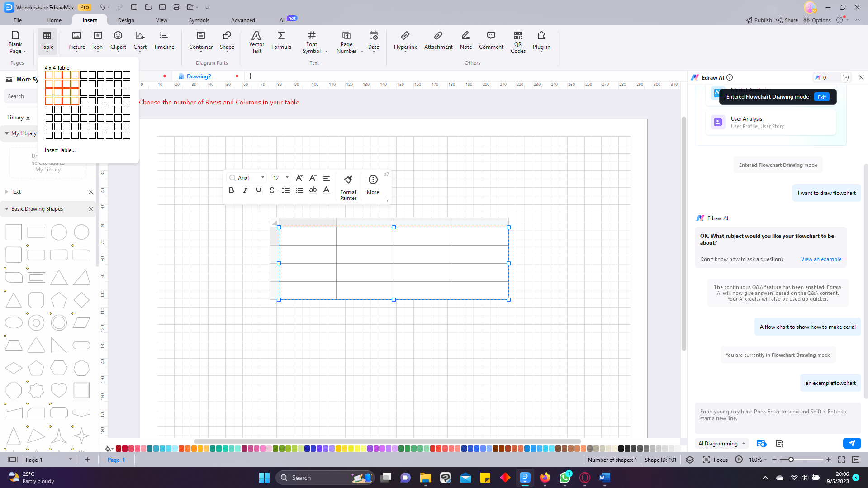Add a Container diagram part
Viewport: 868px width, 488px height.
click(x=201, y=41)
